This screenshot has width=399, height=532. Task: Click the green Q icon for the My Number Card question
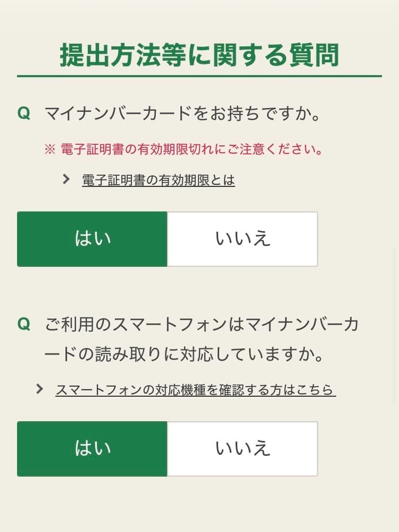[24, 113]
